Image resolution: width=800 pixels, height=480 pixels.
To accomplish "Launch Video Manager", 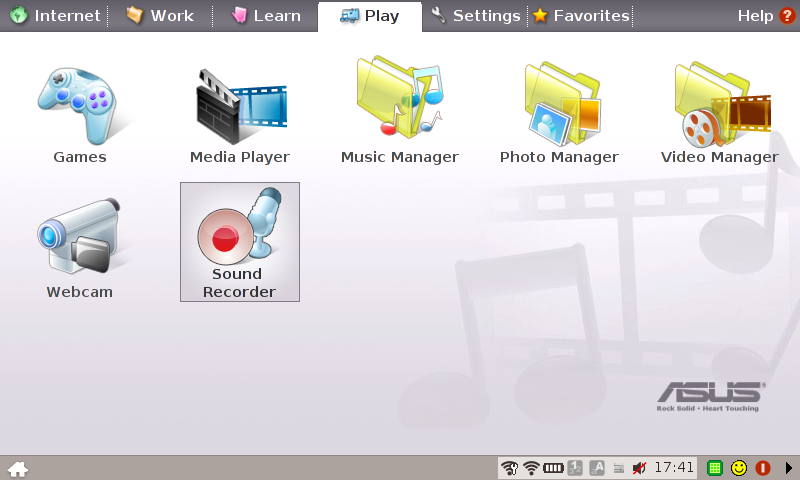I will click(x=719, y=112).
